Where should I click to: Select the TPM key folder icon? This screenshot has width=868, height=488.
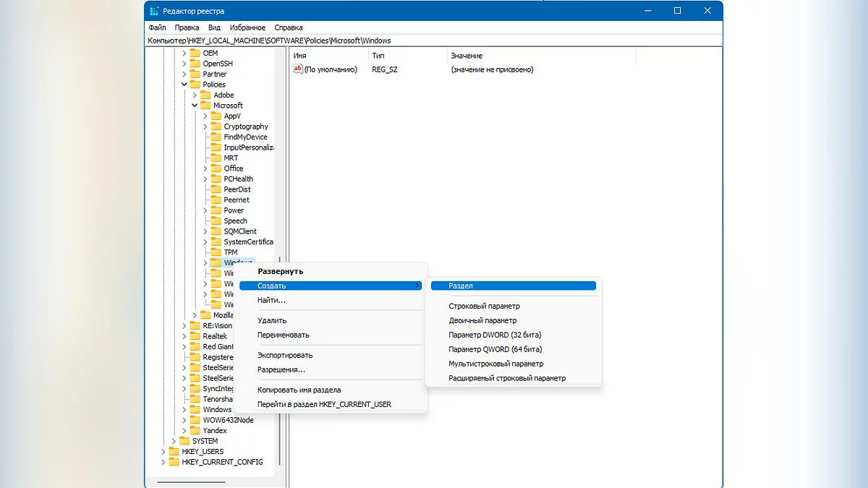point(216,252)
